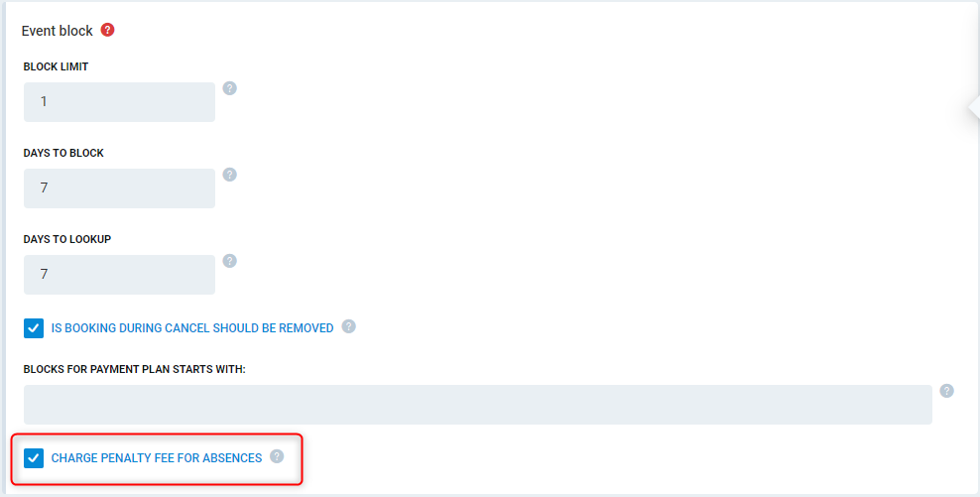Click the Days to Lookup label text
980x497 pixels.
[66, 239]
